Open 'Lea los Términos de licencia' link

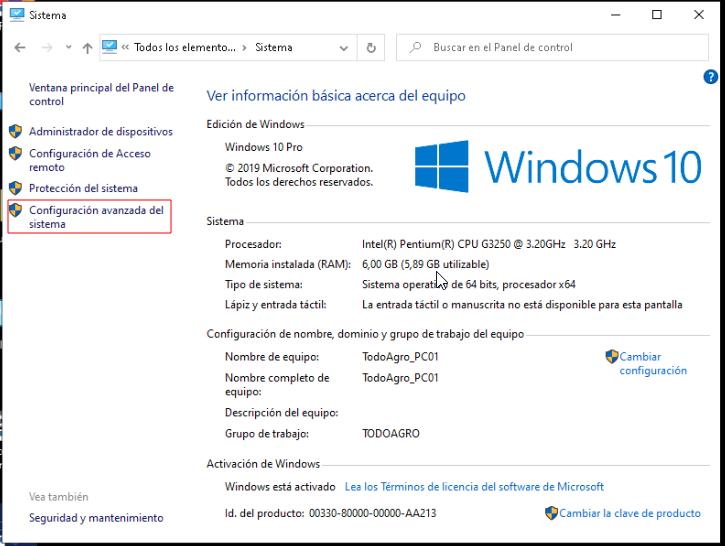(474, 487)
